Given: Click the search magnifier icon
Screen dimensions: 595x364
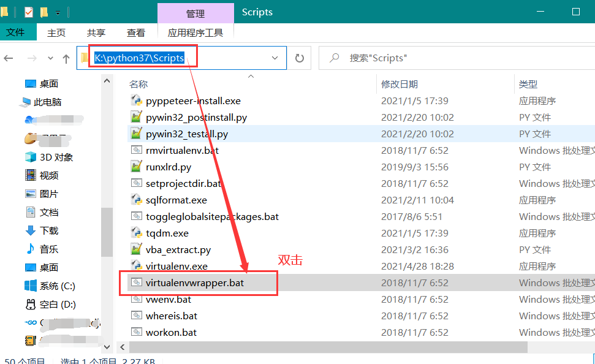Looking at the screenshot, I should (x=335, y=58).
